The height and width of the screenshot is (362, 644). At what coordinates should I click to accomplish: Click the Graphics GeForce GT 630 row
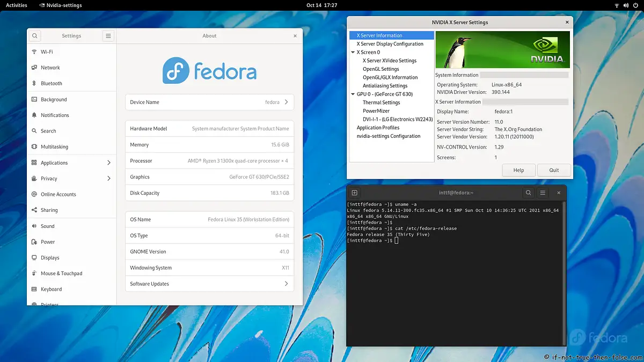pos(209,177)
